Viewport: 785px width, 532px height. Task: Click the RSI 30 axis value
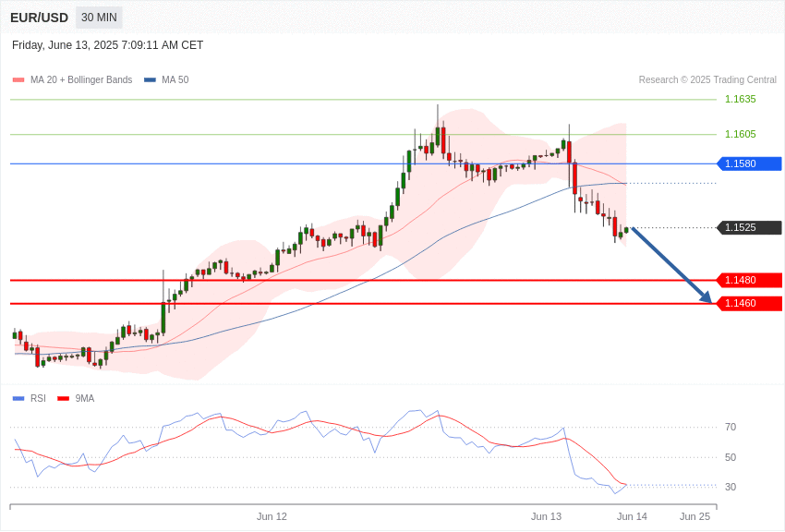pos(731,487)
